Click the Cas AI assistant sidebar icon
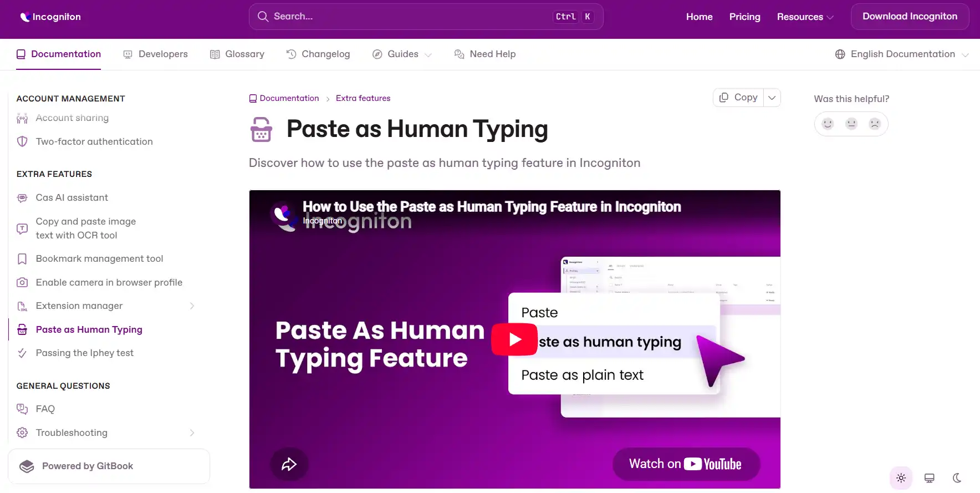The image size is (980, 493). click(22, 198)
